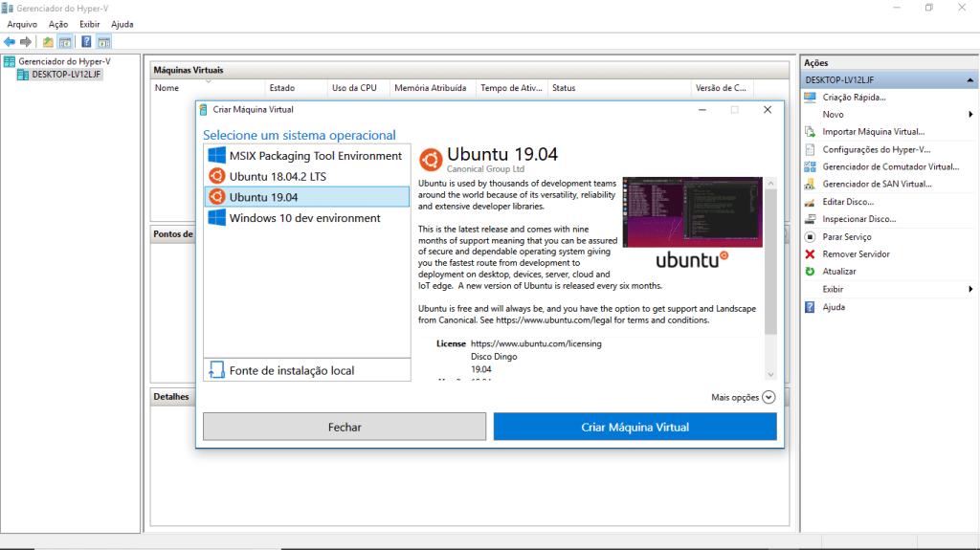
Task: Expand Mais opções chevron
Action: (768, 397)
